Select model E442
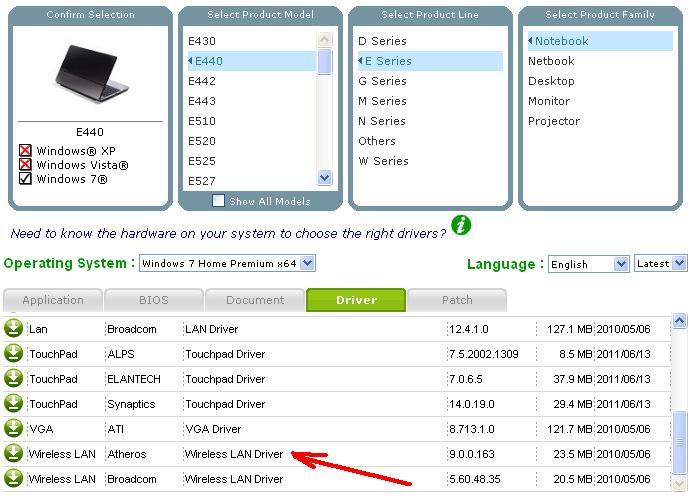Screen dimensions: 694x500 coord(202,81)
